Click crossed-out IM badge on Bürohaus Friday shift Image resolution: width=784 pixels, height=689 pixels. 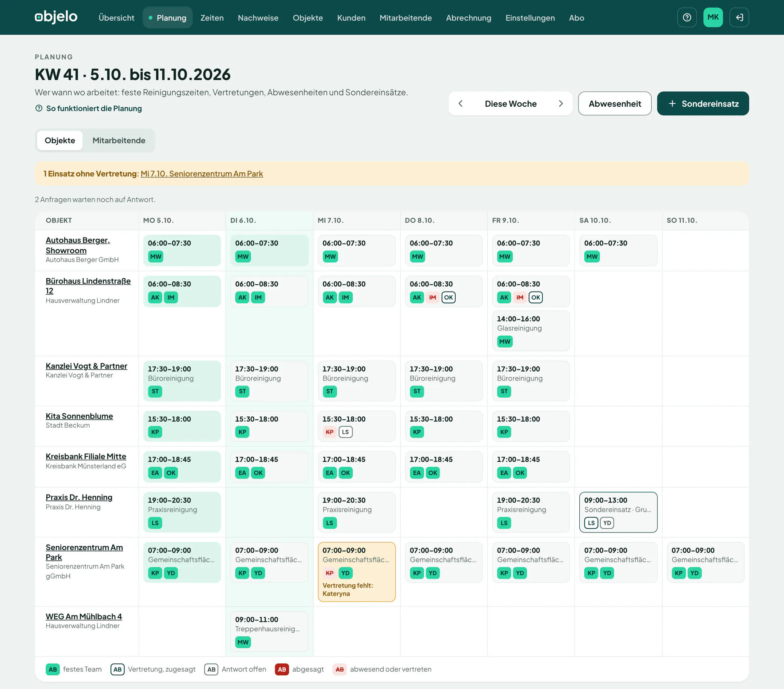pos(520,298)
